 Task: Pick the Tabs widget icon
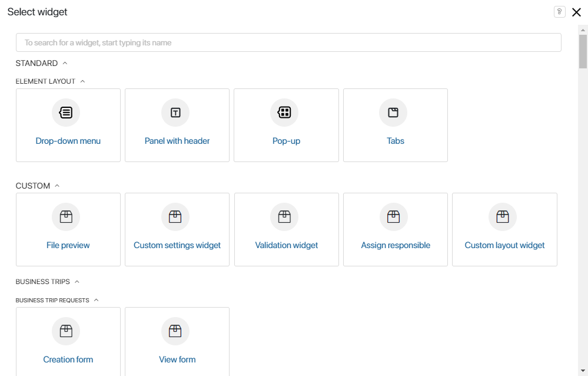[x=393, y=113]
